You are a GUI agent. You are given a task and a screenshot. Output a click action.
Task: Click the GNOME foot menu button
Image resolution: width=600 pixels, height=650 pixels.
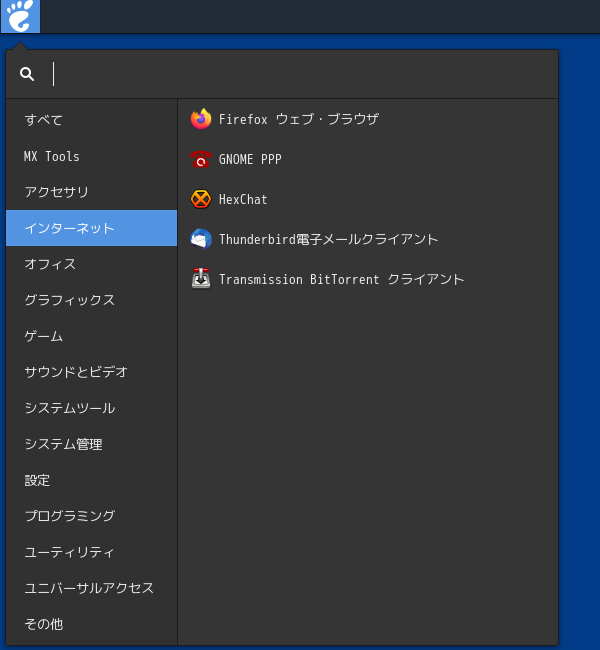coord(20,16)
